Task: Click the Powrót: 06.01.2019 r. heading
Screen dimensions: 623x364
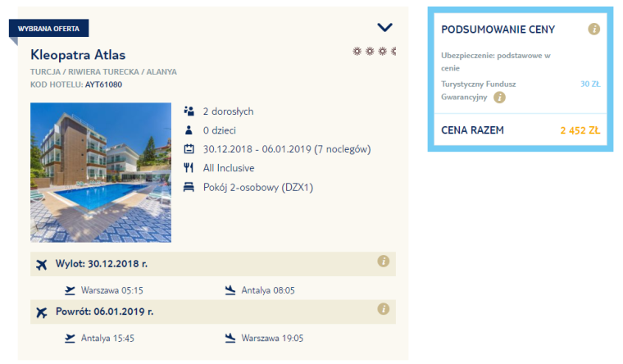Action: [x=104, y=312]
